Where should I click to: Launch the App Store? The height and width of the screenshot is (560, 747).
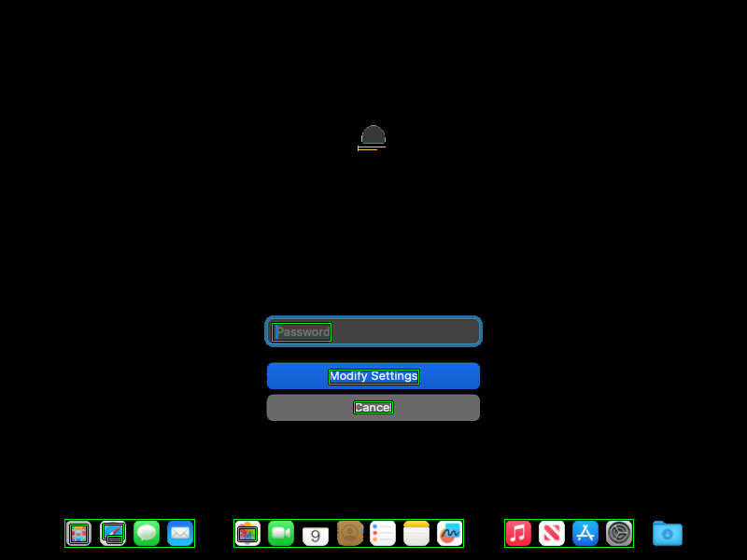click(585, 534)
